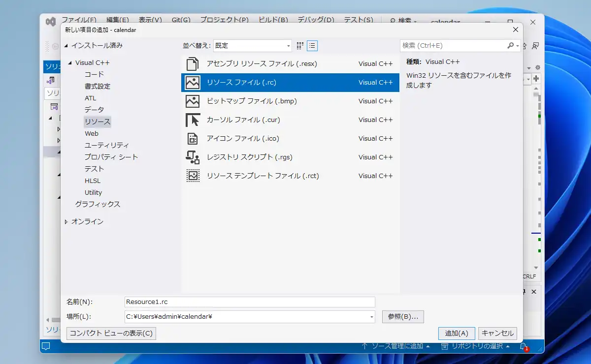Image resolution: width=591 pixels, height=364 pixels.
Task: Open the sort order dropdown 既定
Action: click(252, 46)
